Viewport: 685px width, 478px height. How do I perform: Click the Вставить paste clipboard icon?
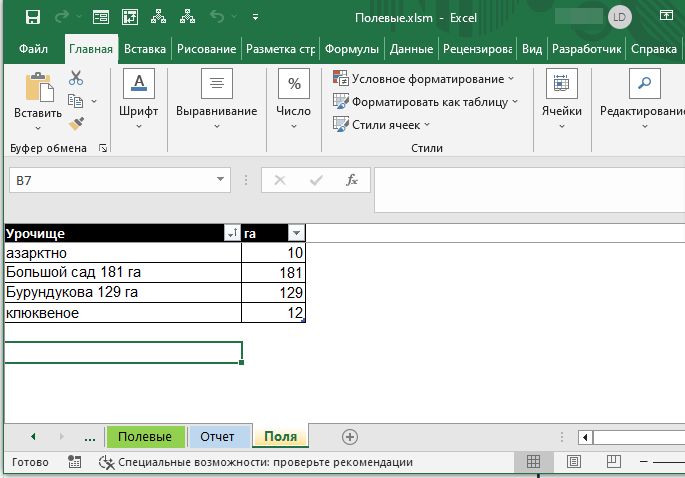click(39, 87)
